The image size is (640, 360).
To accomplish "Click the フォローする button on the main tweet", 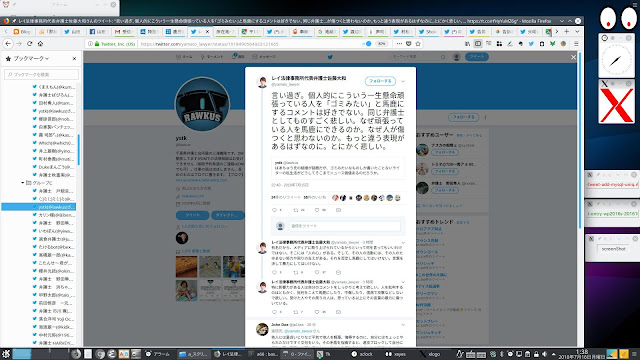I will click(380, 81).
